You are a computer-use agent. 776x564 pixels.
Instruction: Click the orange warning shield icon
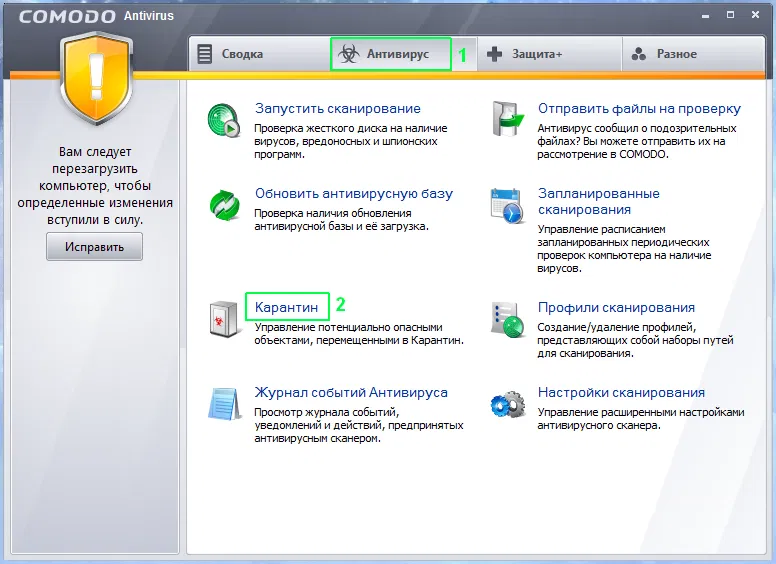[x=96, y=79]
